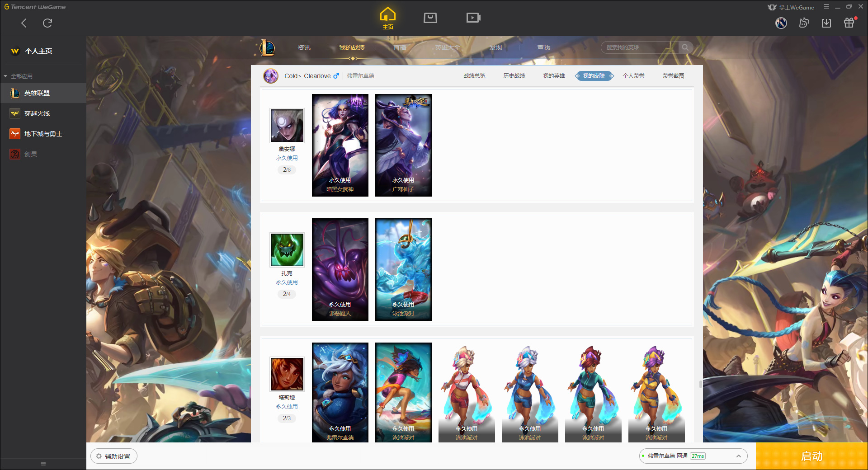Select 英雄联盟 in sidebar
Screen dimensions: 868x470
click(x=43, y=93)
